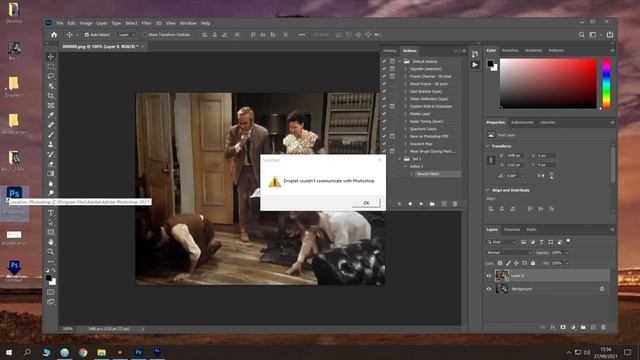
Task: Delete layer using Layers panel trash icon
Action: click(603, 327)
